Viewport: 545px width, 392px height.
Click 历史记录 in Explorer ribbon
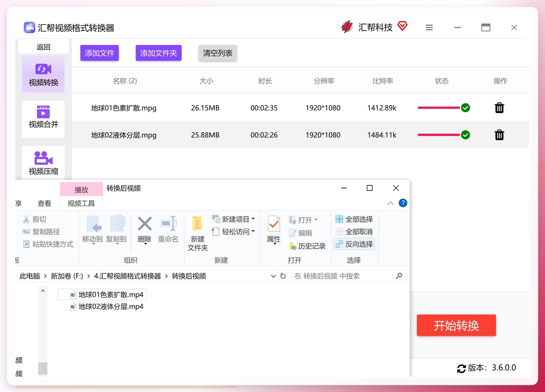(x=307, y=246)
